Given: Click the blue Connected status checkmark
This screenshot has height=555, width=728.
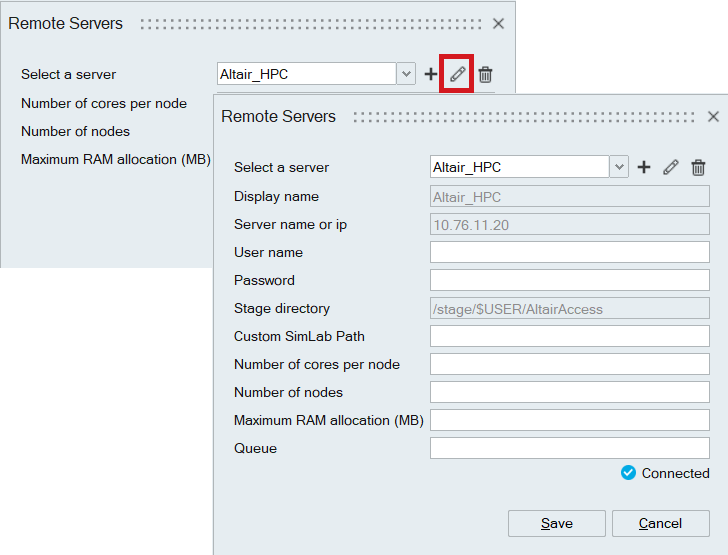Looking at the screenshot, I should (x=628, y=473).
